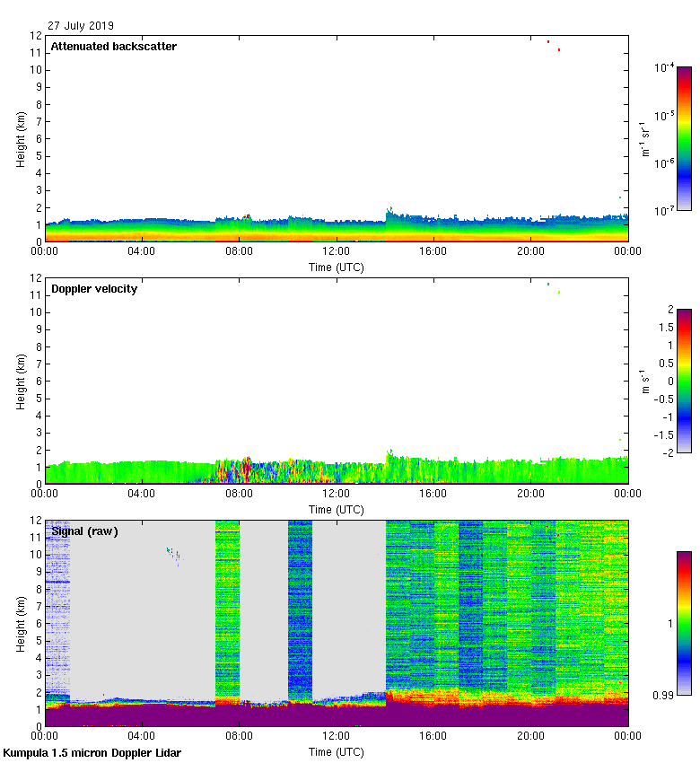Screen dimensions: 700x763
Task: Click the 12 km tick label on backscatter height axis
Action: [37, 36]
